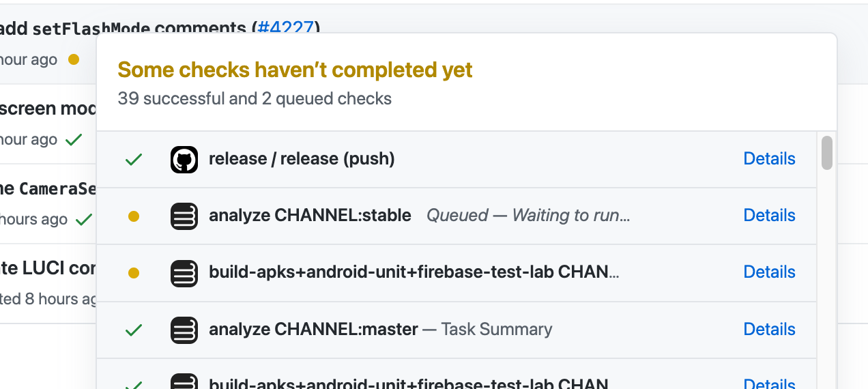
Task: Click green checkmark in release / release row
Action: [x=134, y=159]
